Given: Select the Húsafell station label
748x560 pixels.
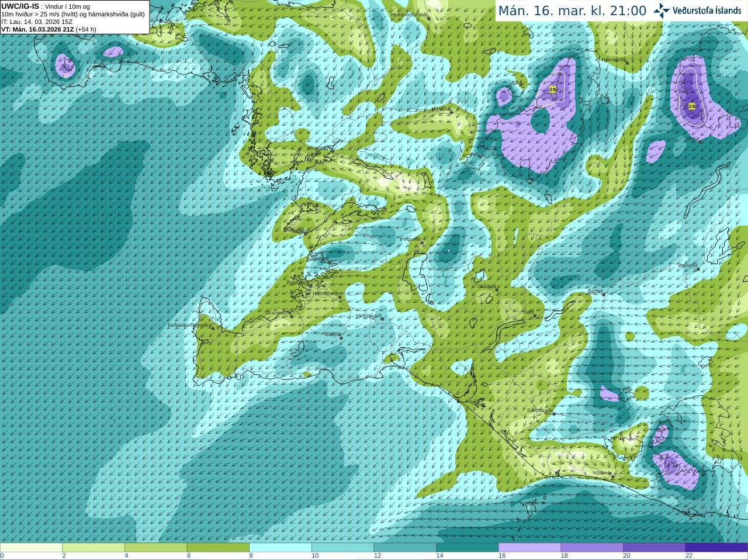Looking at the screenshot, I should 441,109.
